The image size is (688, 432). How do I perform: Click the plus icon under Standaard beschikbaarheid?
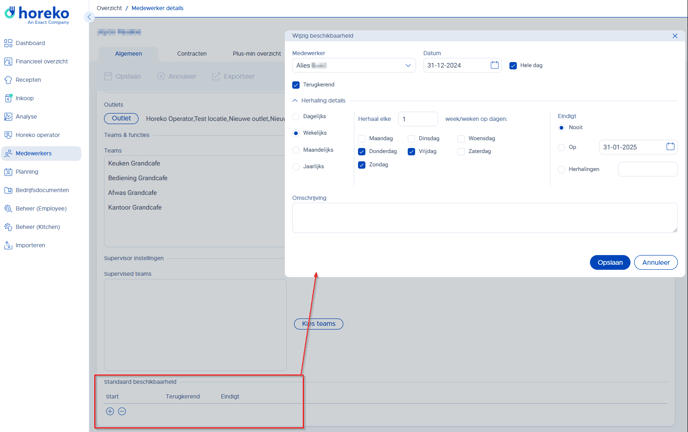tap(110, 411)
